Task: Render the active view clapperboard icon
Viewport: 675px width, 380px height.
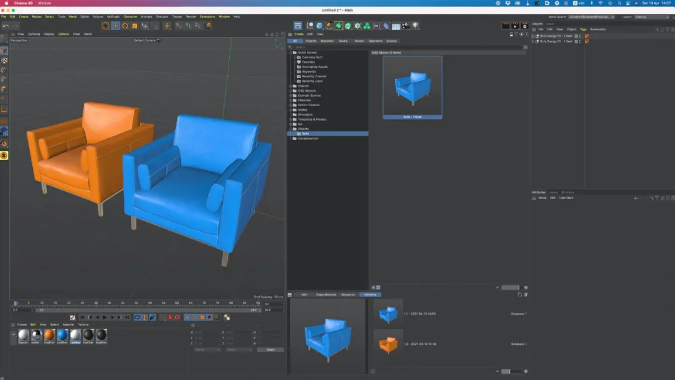Action: tap(505, 26)
